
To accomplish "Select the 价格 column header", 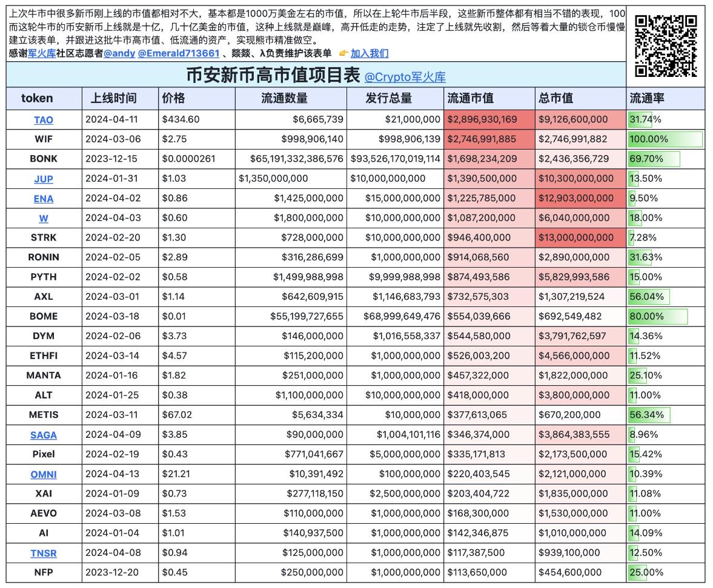I will (197, 98).
